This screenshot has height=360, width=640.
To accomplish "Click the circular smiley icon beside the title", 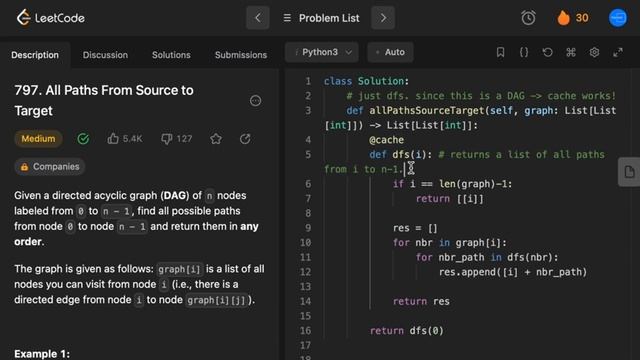I will 256,100.
